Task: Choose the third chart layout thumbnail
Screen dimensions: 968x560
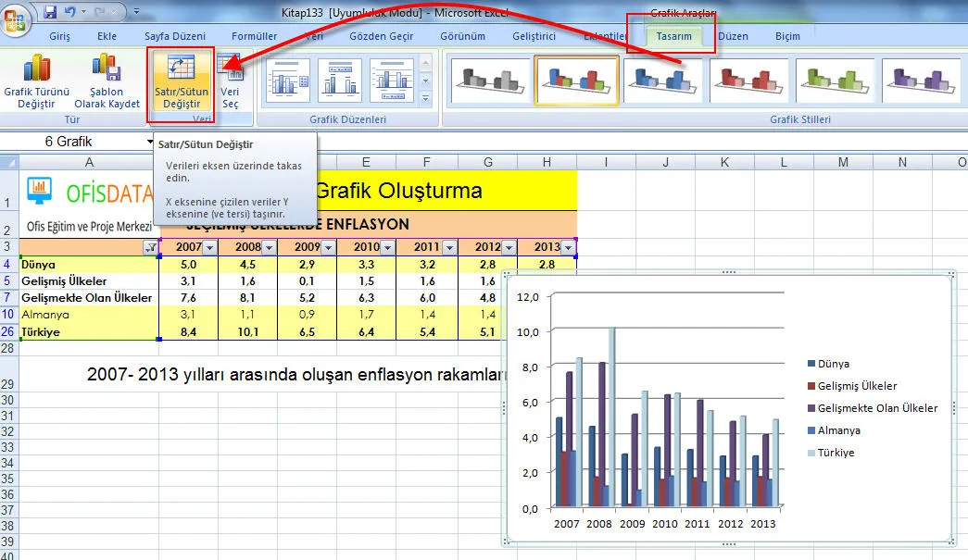Action: (392, 81)
